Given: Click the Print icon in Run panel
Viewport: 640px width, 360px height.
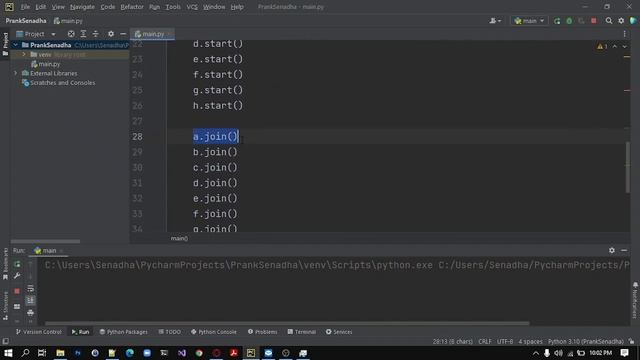Looking at the screenshot, I should pos(31,313).
